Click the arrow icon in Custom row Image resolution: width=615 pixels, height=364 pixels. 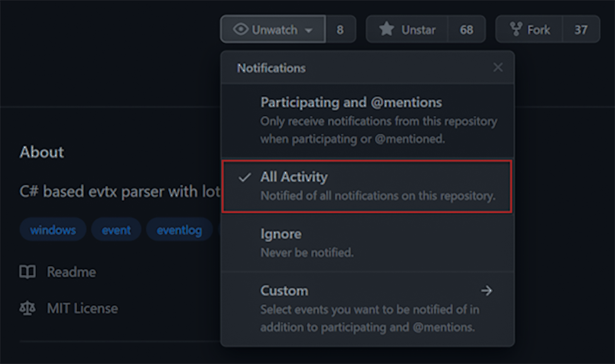click(486, 291)
